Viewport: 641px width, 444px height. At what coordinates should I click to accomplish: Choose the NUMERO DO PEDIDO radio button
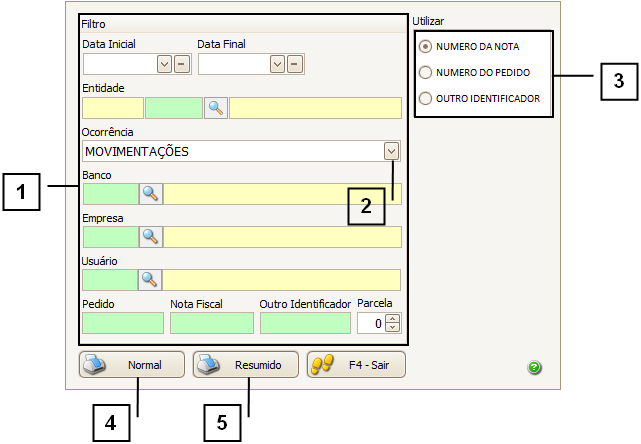click(426, 72)
